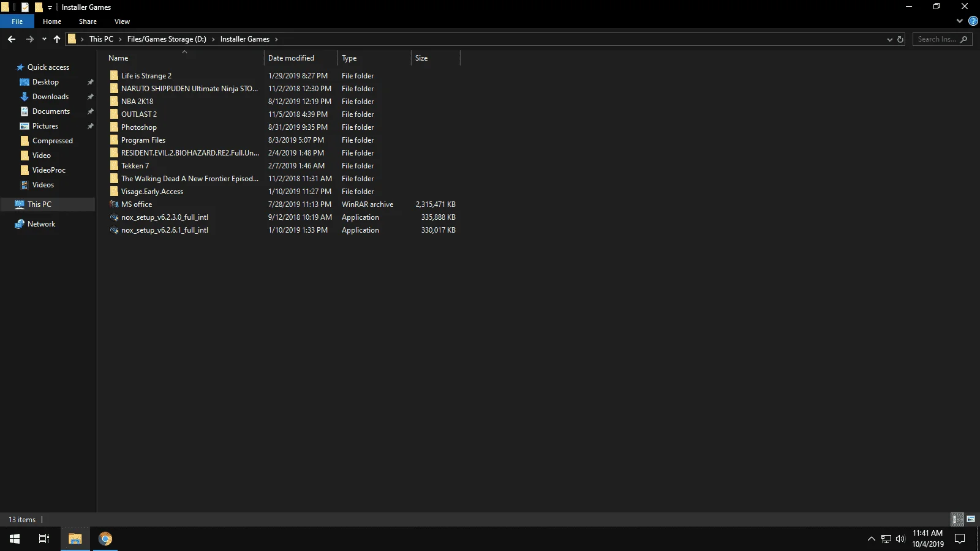Select the MS office WinRAR archive icon
Image resolution: width=980 pixels, height=551 pixels.
114,204
